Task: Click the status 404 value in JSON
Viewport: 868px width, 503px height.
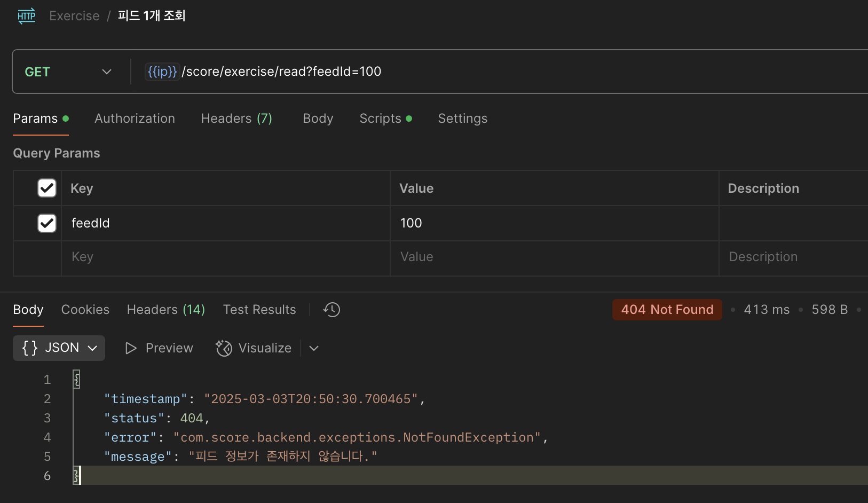Action: pos(192,418)
